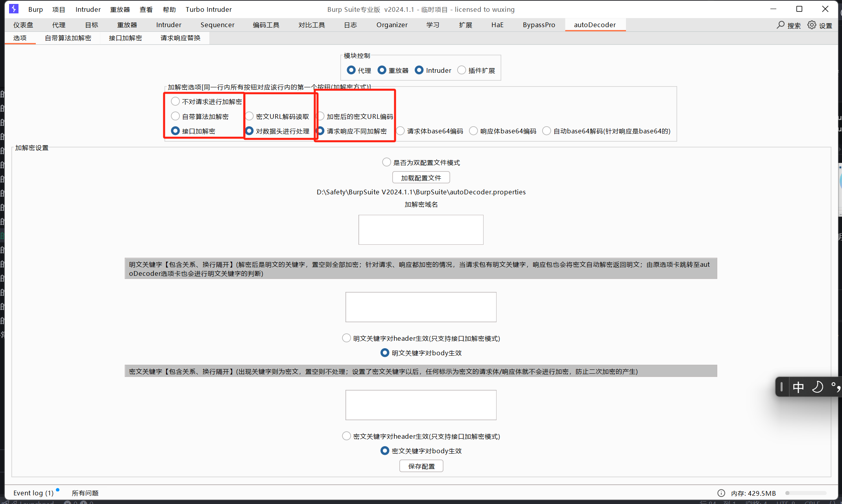Open the 查看 menu
The image size is (842, 504).
coord(146,9)
